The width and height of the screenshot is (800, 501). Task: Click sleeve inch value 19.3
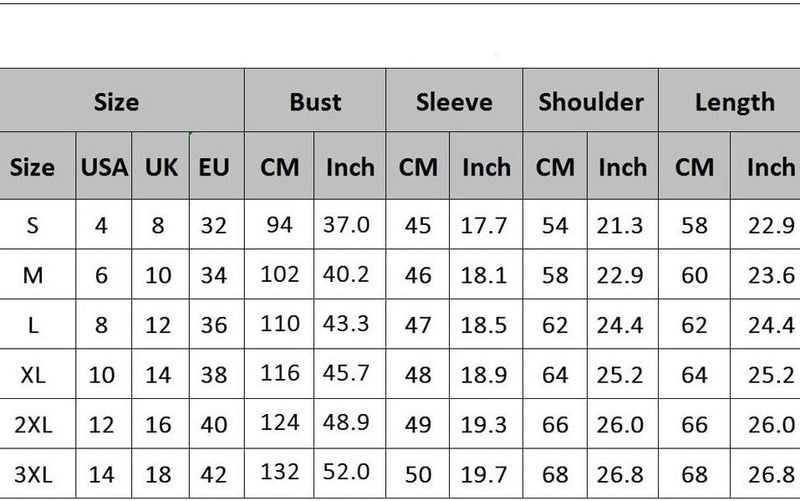484,424
